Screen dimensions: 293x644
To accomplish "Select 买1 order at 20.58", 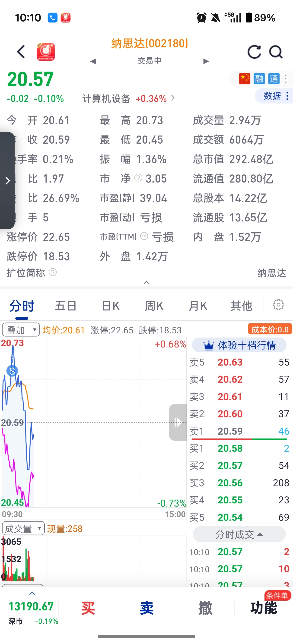I will coord(239,448).
